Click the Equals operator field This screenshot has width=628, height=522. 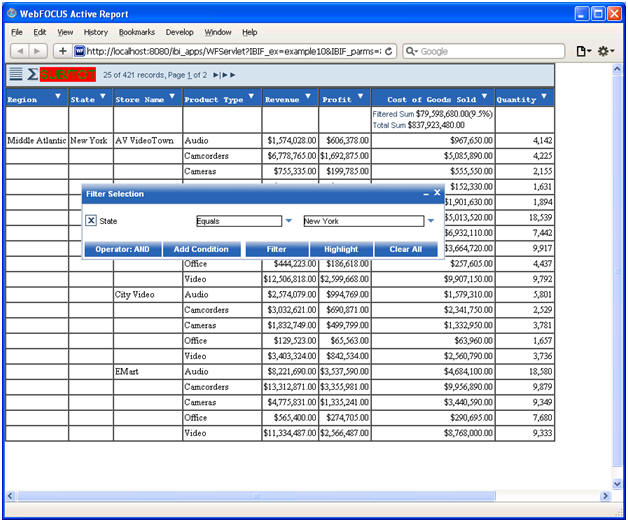[239, 221]
